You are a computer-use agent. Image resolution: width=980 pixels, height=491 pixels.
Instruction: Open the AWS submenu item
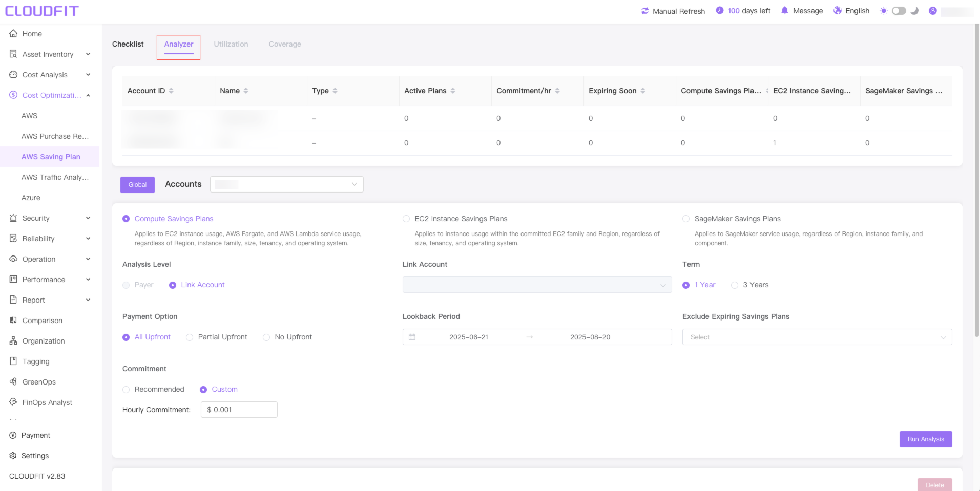29,116
